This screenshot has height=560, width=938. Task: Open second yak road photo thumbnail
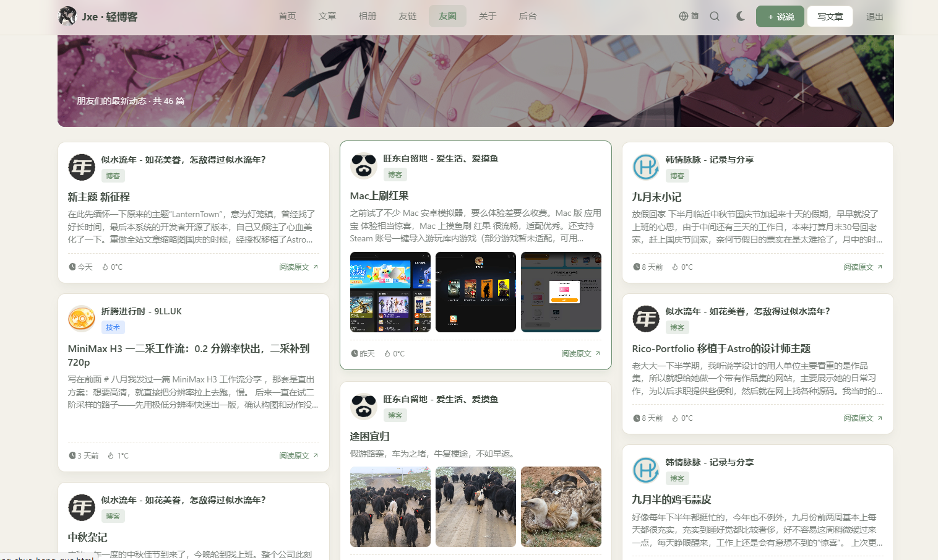coord(476,507)
